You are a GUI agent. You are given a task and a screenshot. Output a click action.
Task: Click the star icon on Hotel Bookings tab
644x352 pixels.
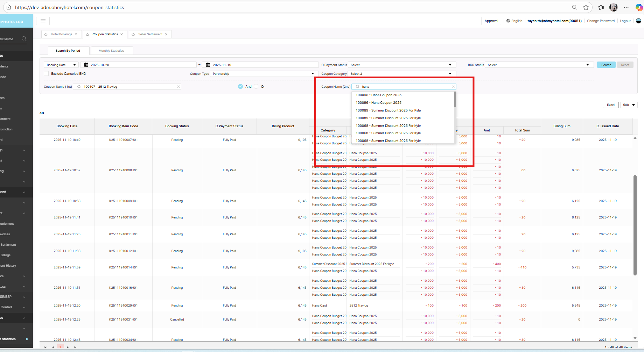click(x=46, y=34)
